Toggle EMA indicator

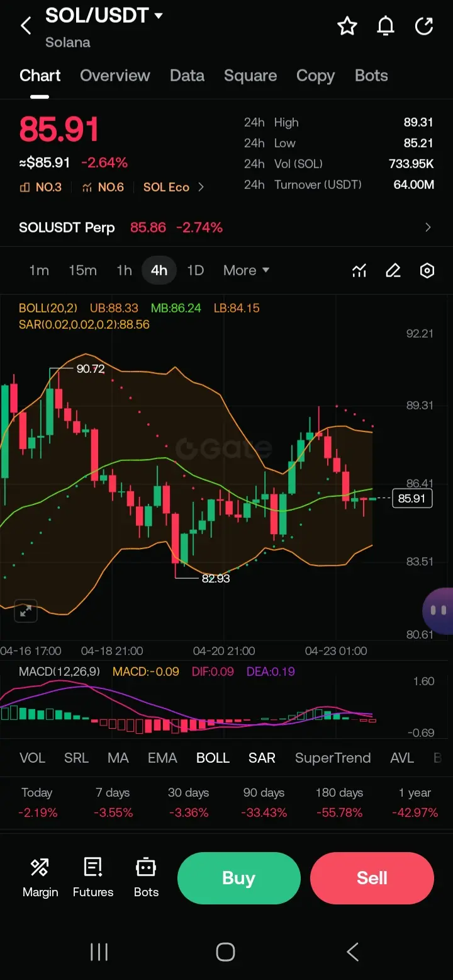(162, 758)
